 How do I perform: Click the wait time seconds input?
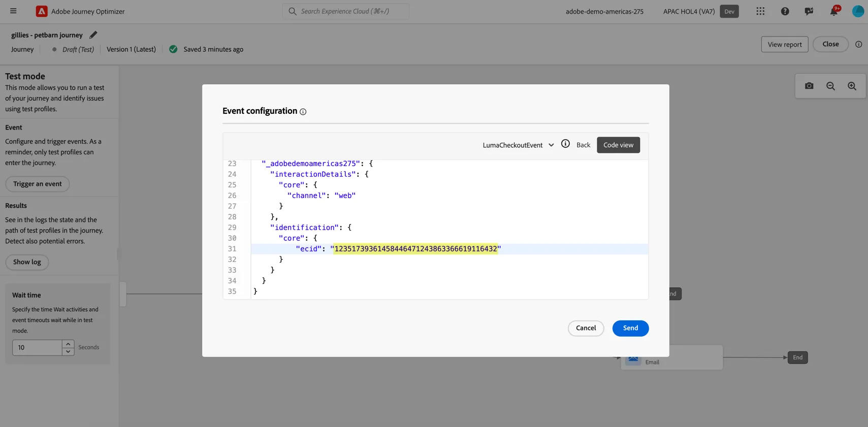37,347
